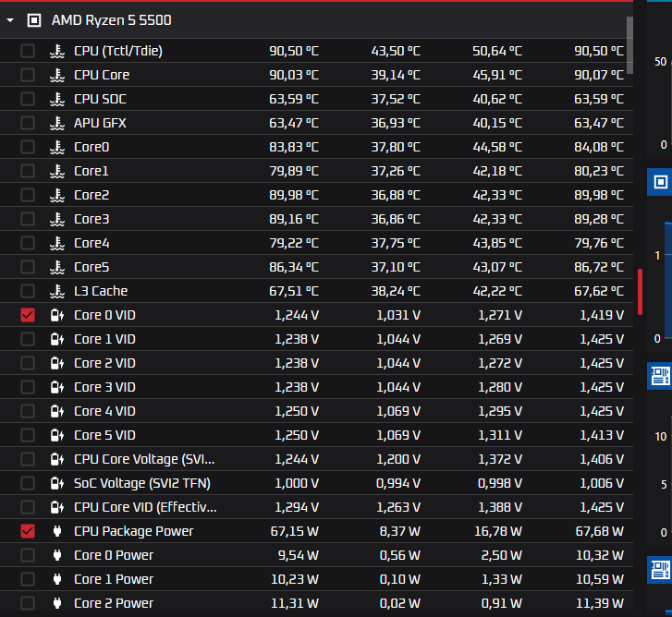Click the Core 2 Power label
The height and width of the screenshot is (617, 672).
pyautogui.click(x=114, y=603)
